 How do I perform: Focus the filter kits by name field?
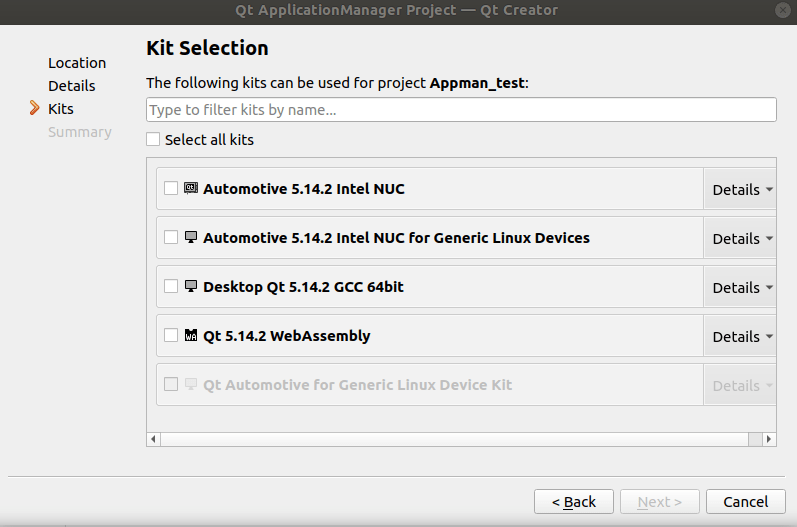tap(461, 110)
